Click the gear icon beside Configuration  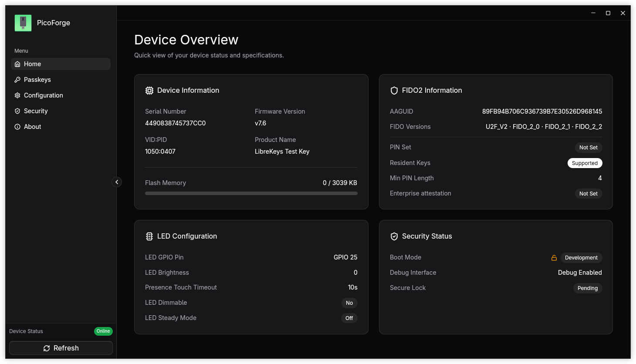(17, 95)
